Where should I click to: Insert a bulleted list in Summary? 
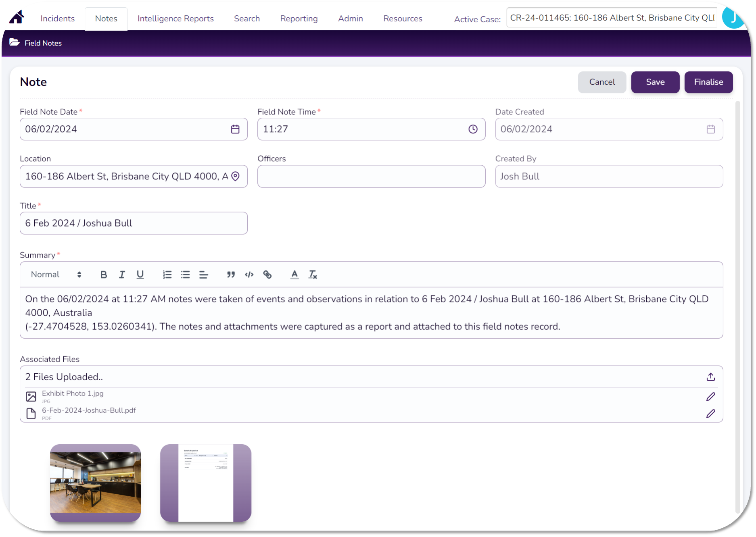pos(185,275)
